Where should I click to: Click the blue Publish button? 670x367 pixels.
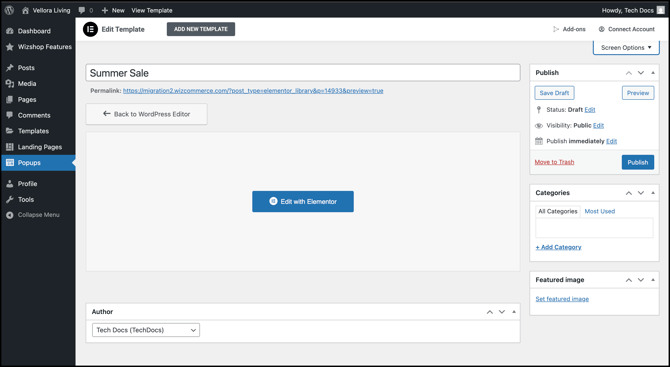(638, 162)
